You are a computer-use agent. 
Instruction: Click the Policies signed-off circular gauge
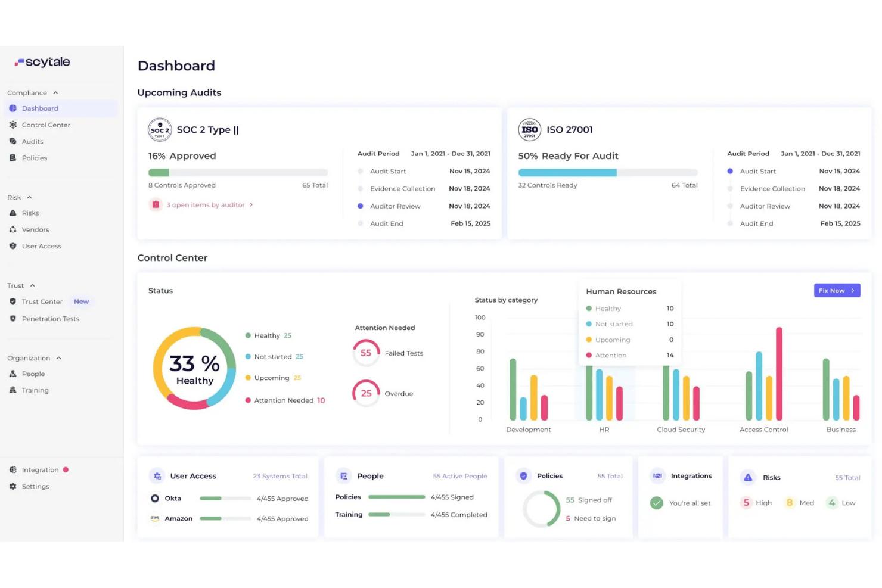coord(542,509)
